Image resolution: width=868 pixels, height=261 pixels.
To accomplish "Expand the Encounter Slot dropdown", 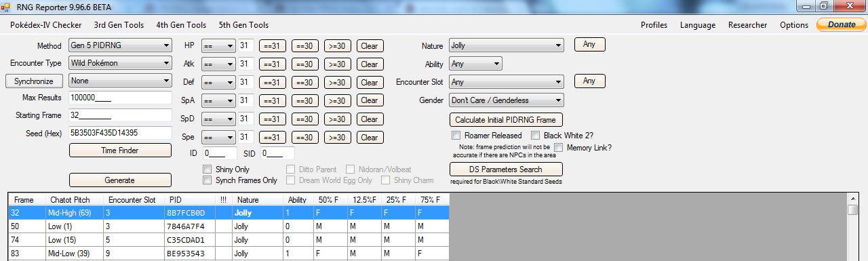I will 506,82.
